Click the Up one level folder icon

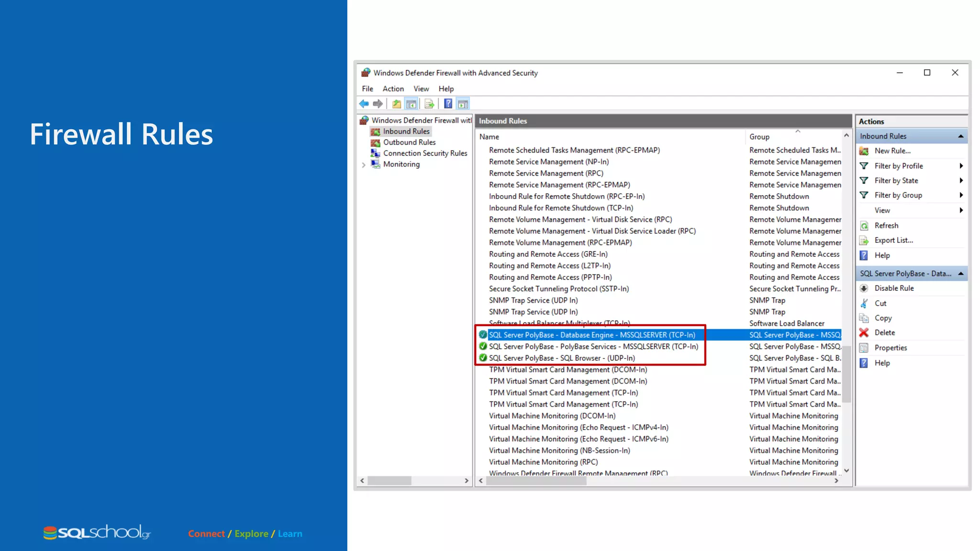397,104
